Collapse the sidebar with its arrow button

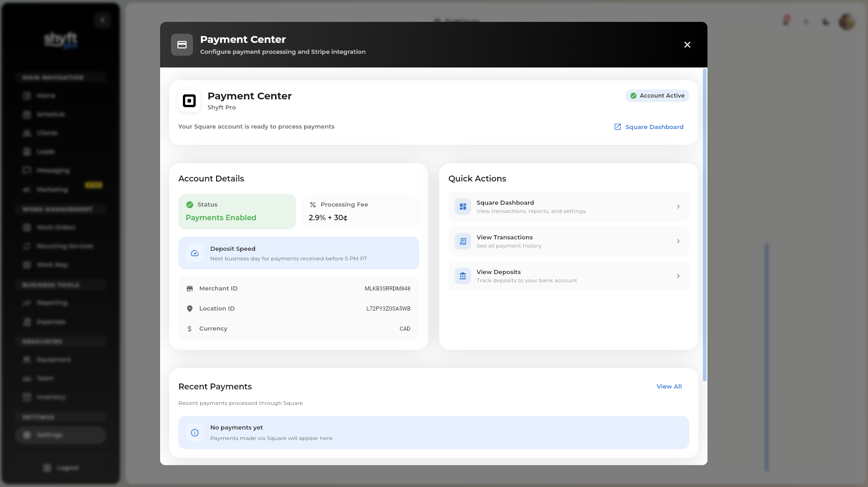pos(102,20)
